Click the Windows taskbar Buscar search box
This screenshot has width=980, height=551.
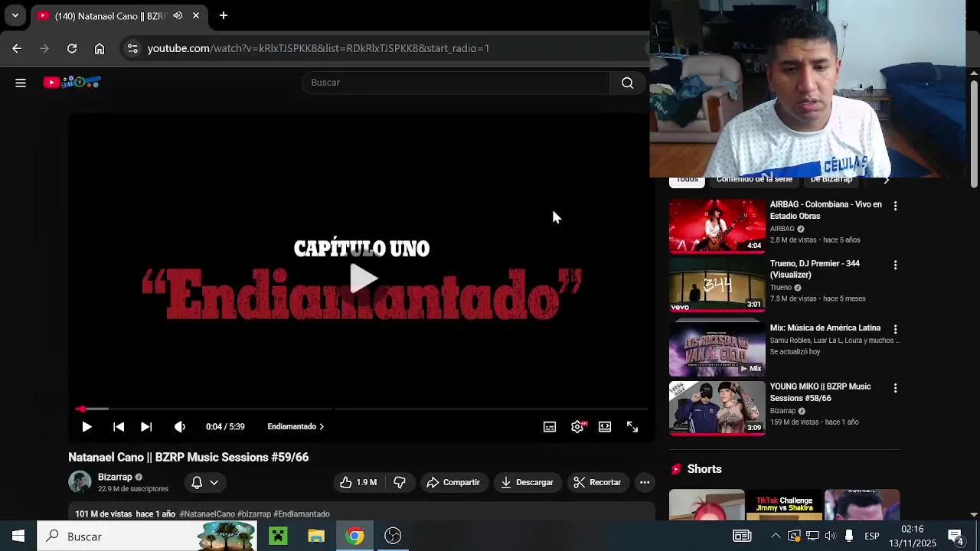click(149, 536)
